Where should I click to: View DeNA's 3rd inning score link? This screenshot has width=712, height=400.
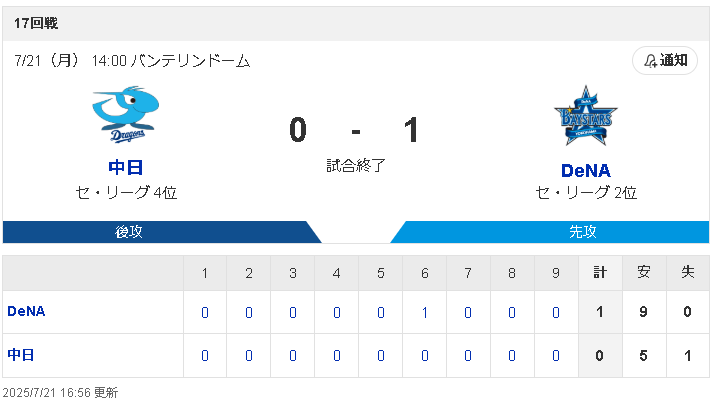pyautogui.click(x=293, y=312)
